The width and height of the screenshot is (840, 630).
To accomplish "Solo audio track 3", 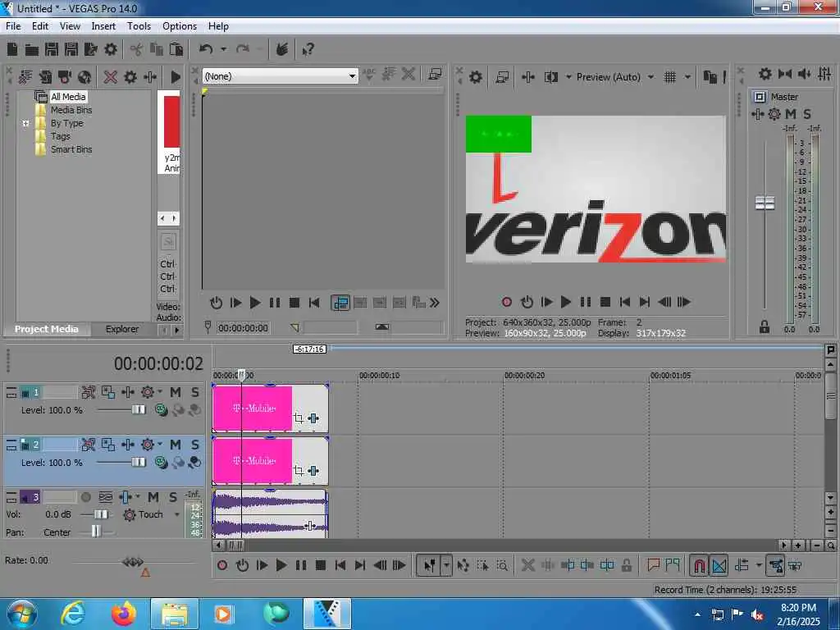I will [173, 497].
